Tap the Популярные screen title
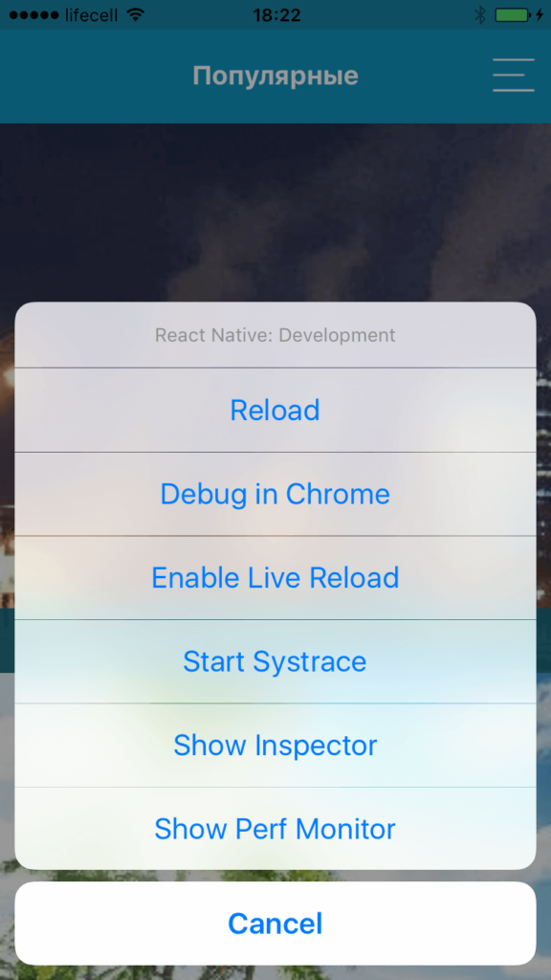Image resolution: width=551 pixels, height=980 pixels. [x=275, y=77]
